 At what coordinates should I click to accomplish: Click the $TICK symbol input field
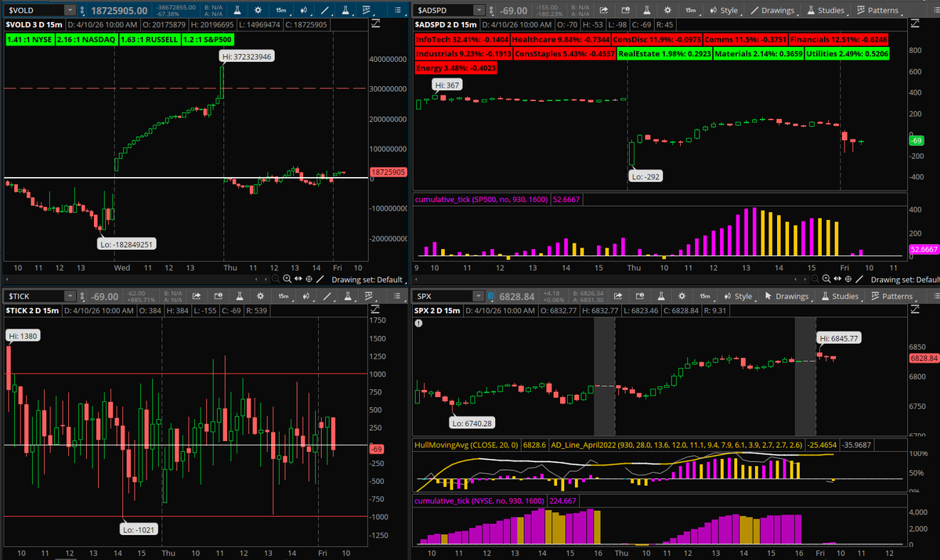[34, 296]
